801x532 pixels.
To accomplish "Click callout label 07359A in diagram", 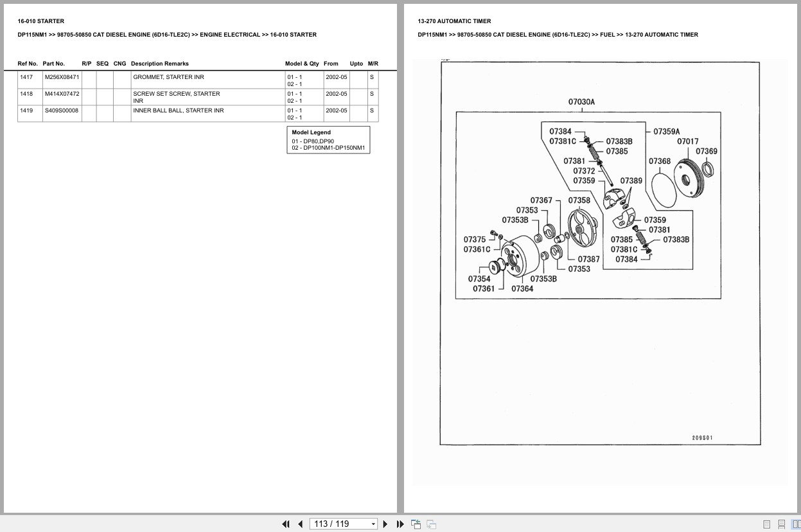I will tap(667, 132).
